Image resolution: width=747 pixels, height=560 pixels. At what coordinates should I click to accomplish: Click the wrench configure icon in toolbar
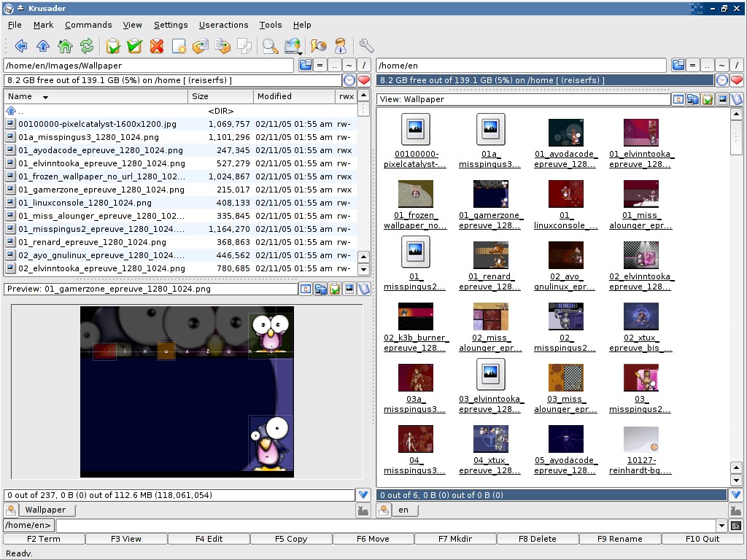click(x=366, y=46)
